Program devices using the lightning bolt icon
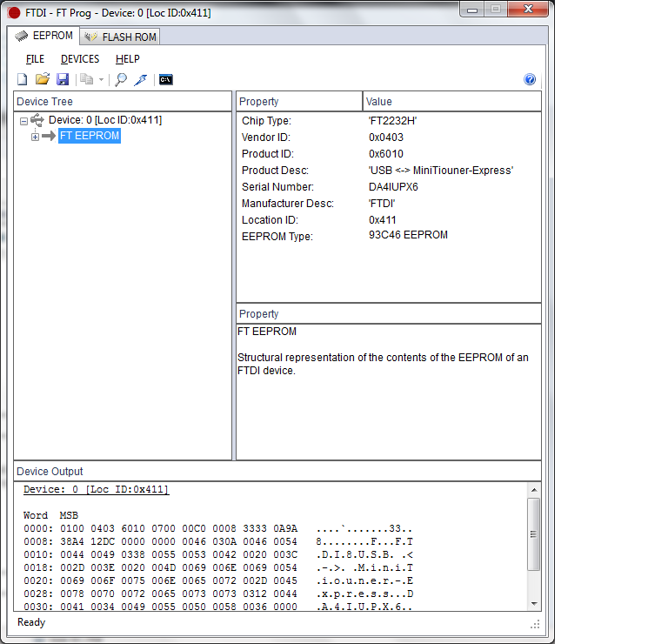668x644 pixels. (141, 79)
